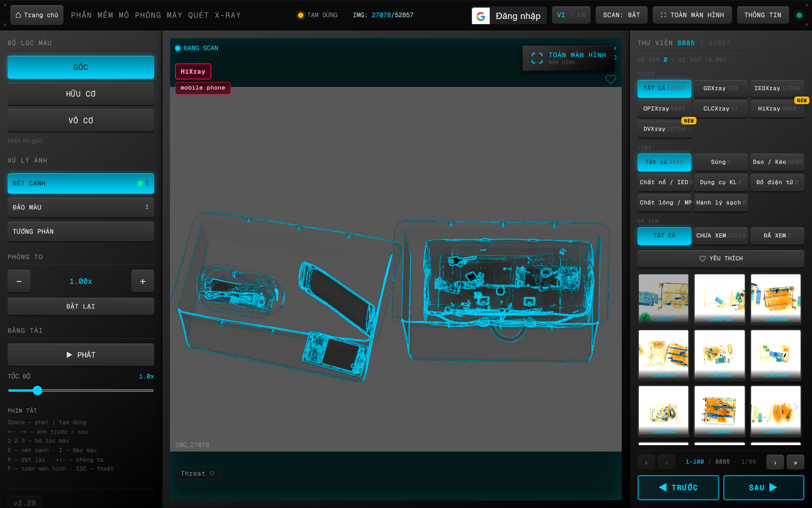Click the Threat indicator tag
This screenshot has height=508, width=812.
198,473
